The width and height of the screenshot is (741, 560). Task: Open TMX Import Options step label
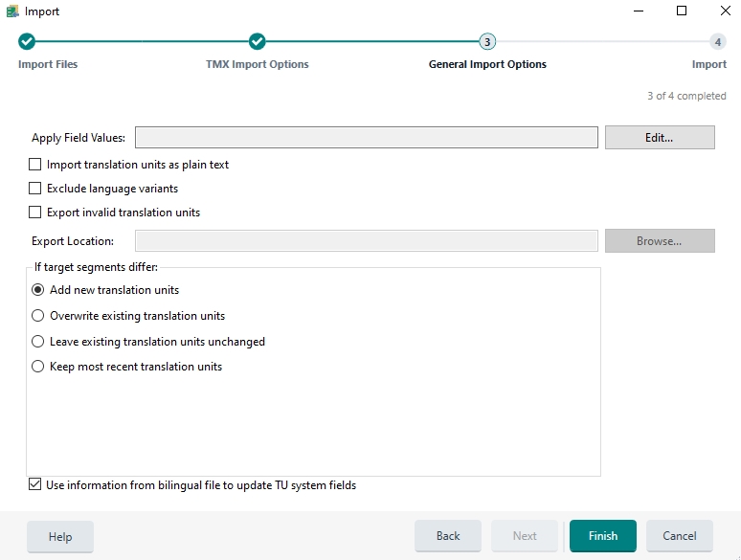[258, 64]
